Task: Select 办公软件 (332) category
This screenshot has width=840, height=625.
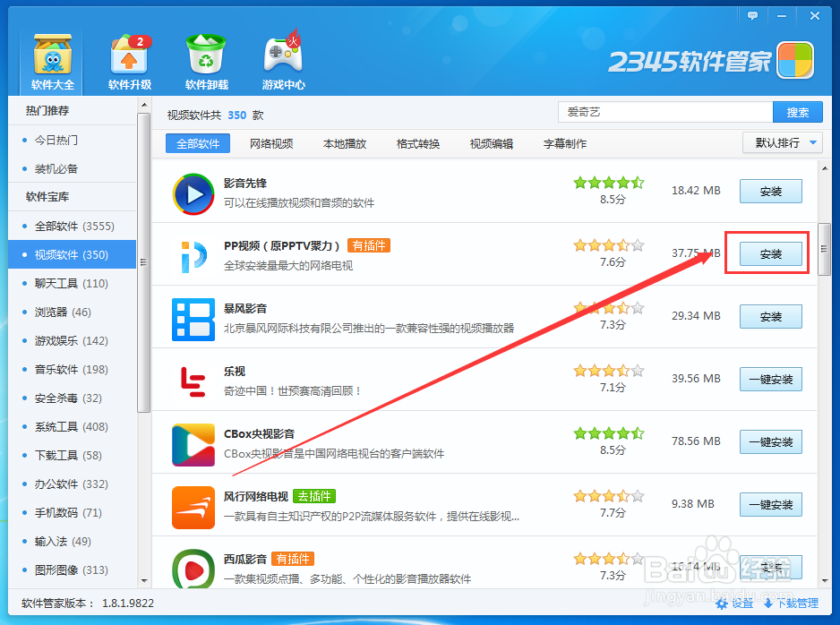Action: pyautogui.click(x=73, y=484)
